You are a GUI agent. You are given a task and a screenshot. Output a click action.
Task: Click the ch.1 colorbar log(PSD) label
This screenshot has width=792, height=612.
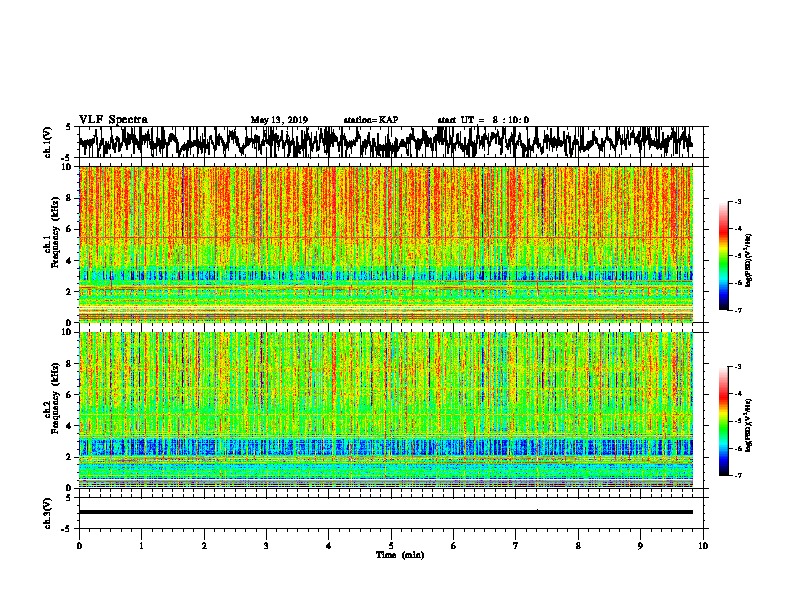pyautogui.click(x=749, y=260)
